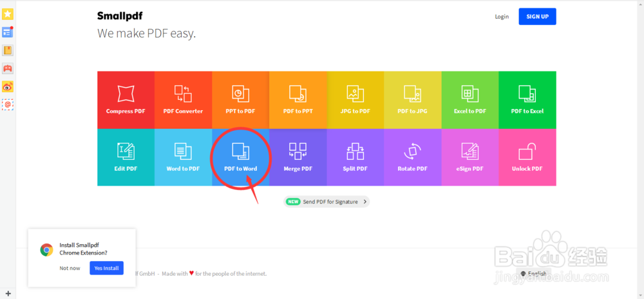Screen dimensions: 644x299
Task: Open the Unlock PDF tool
Action: pyautogui.click(x=527, y=157)
